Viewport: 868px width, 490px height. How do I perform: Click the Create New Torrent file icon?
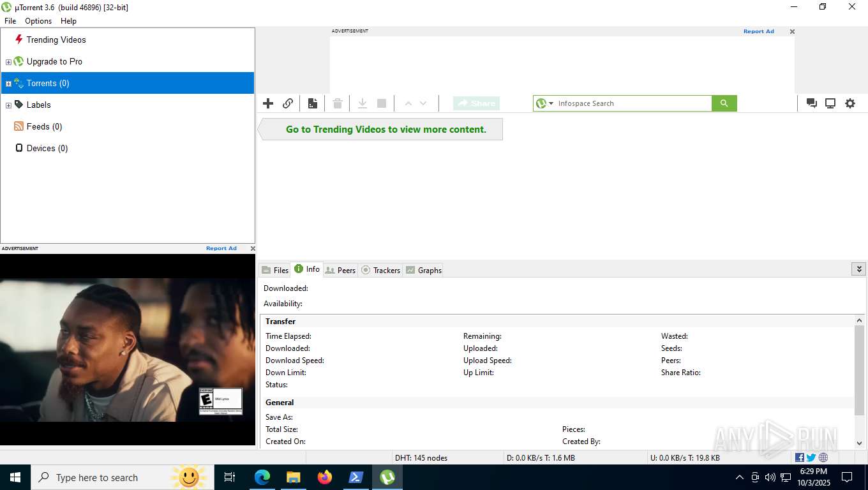click(x=313, y=103)
